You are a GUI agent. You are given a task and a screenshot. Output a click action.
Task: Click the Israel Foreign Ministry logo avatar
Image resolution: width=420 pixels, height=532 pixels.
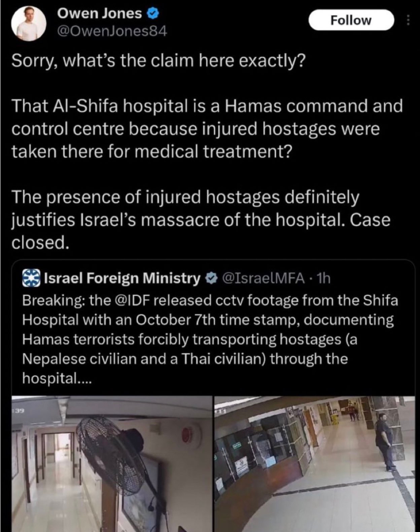[32, 278]
